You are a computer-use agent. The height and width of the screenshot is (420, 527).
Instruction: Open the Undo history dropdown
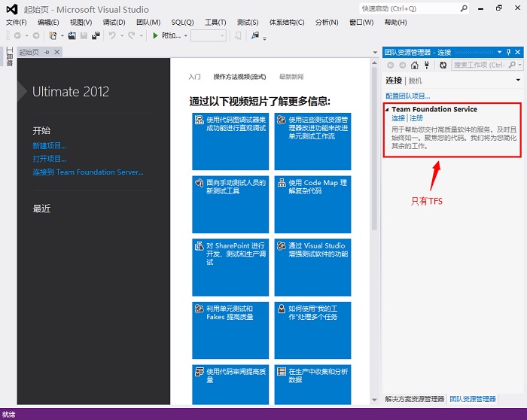122,35
